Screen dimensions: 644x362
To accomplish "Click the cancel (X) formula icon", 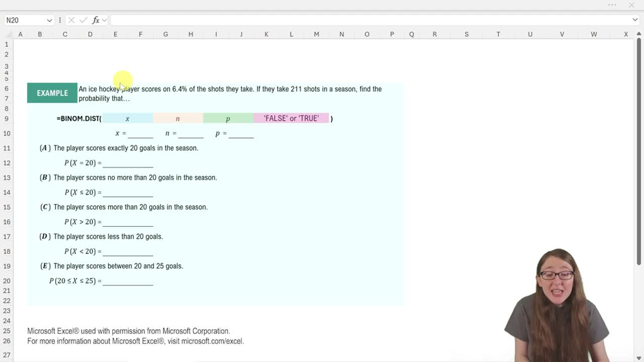I will (x=71, y=20).
